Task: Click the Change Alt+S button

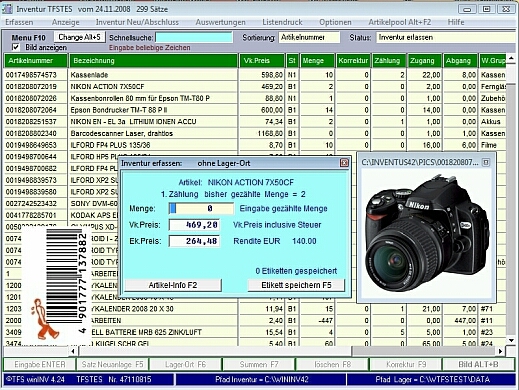Action: [79, 37]
